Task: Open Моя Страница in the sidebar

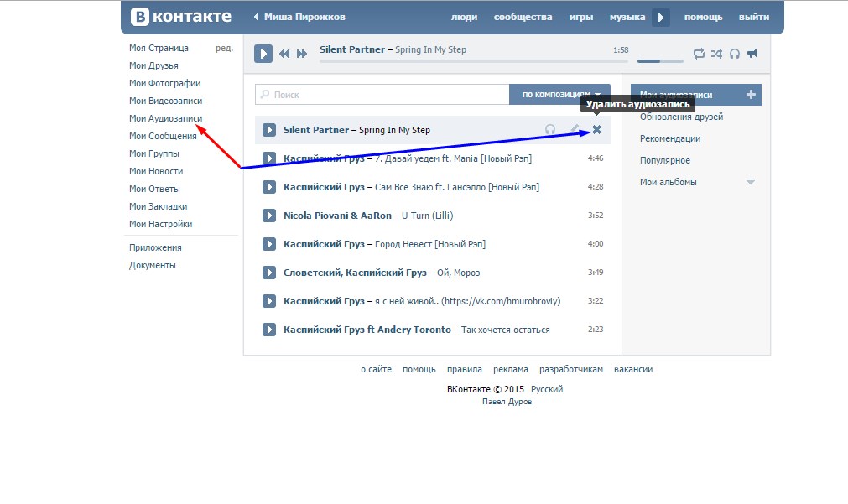Action: (x=159, y=48)
